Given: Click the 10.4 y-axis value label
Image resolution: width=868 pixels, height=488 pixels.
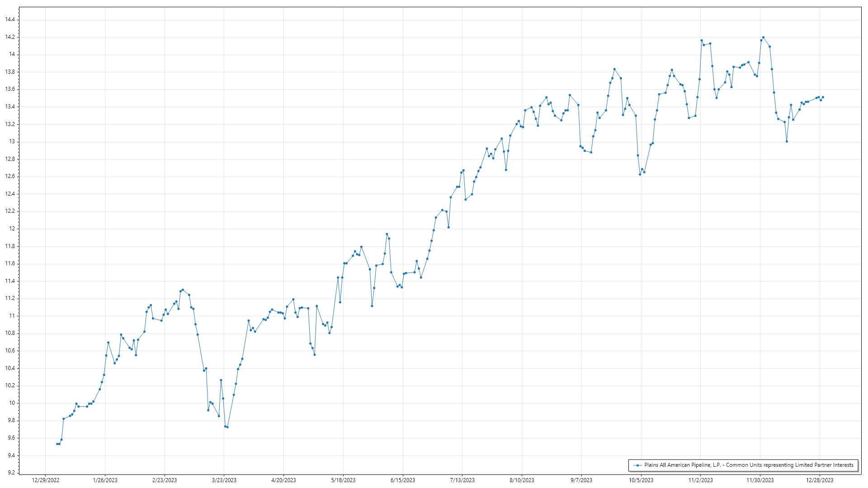Looking at the screenshot, I should coord(10,368).
